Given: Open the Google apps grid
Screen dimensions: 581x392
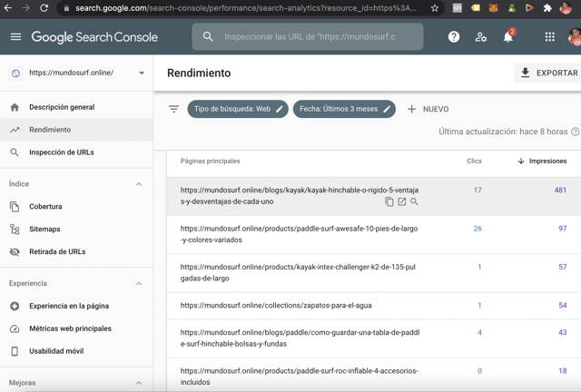Looking at the screenshot, I should pos(550,36).
